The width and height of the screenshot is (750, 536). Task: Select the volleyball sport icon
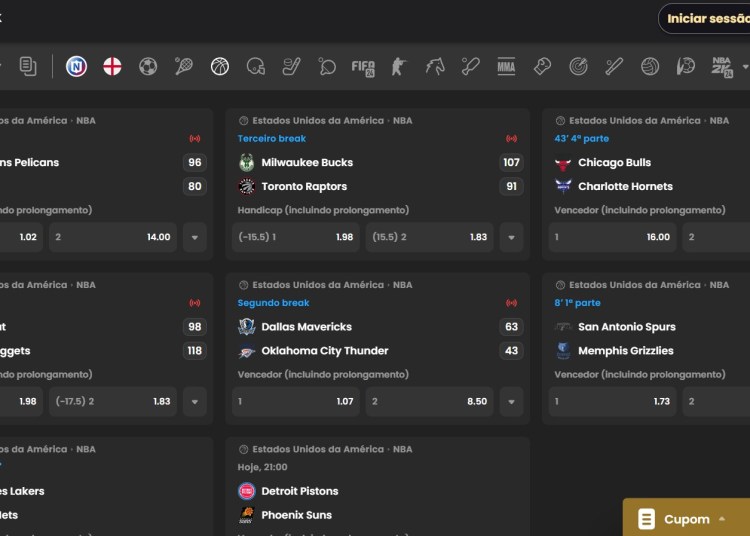(650, 67)
